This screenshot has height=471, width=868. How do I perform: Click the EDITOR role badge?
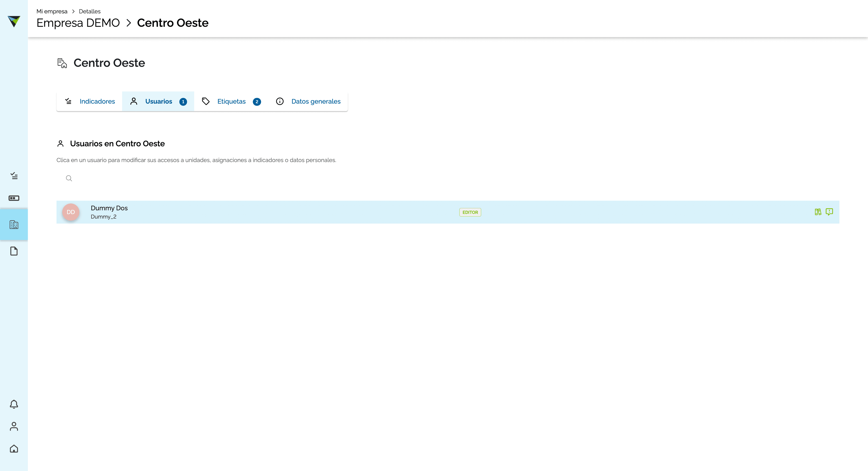[470, 212]
